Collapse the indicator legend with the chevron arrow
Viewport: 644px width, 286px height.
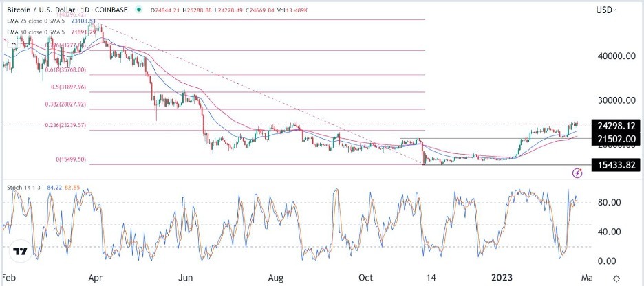[14, 44]
